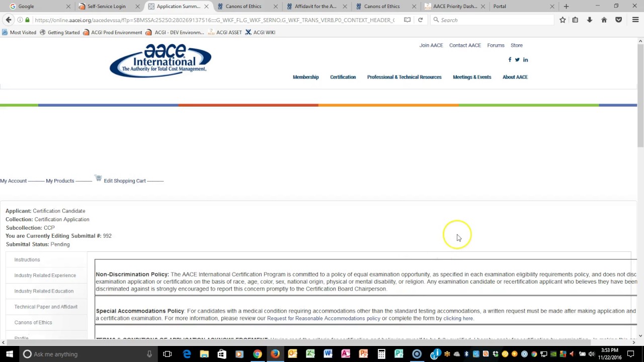The image size is (644, 362).
Task: Visit AACE Facebook page icon
Action: pyautogui.click(x=510, y=59)
